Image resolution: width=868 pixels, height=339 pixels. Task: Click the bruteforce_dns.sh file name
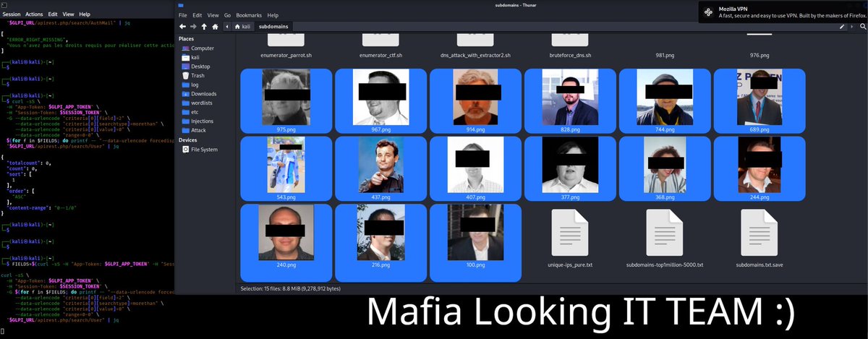coord(570,56)
